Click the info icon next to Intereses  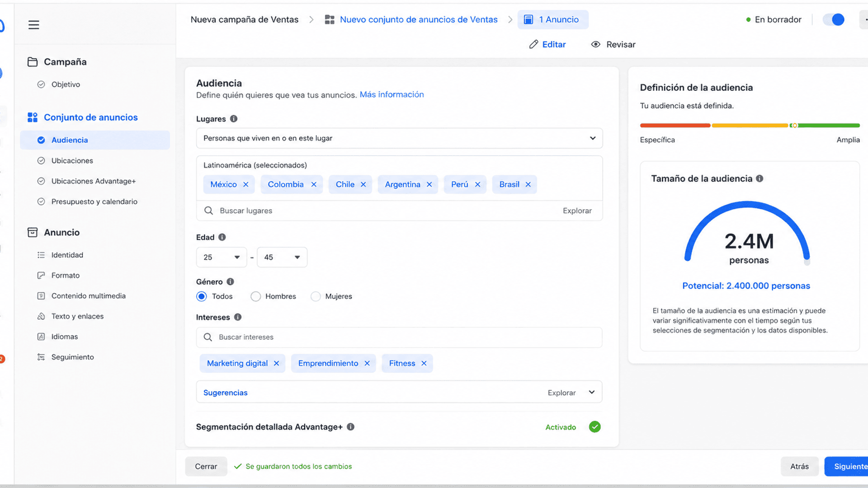coord(238,317)
